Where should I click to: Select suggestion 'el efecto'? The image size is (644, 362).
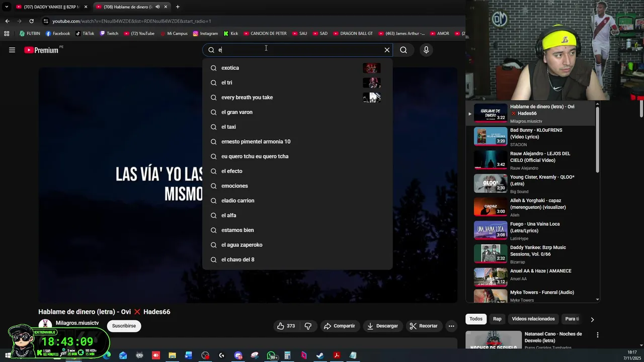click(297, 171)
